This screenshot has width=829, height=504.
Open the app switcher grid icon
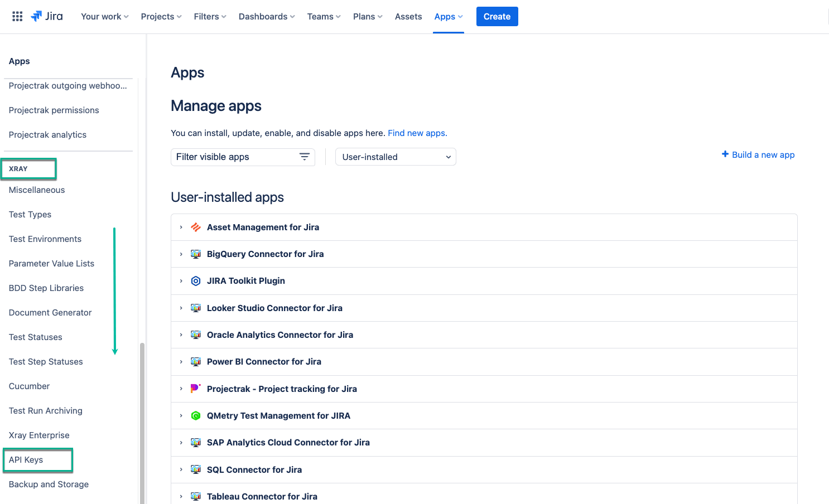(17, 17)
